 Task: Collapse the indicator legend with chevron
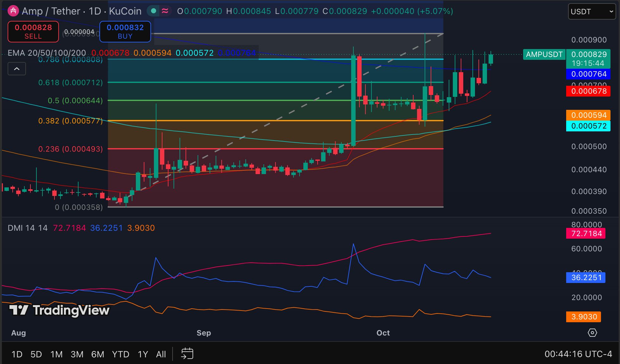tap(17, 69)
